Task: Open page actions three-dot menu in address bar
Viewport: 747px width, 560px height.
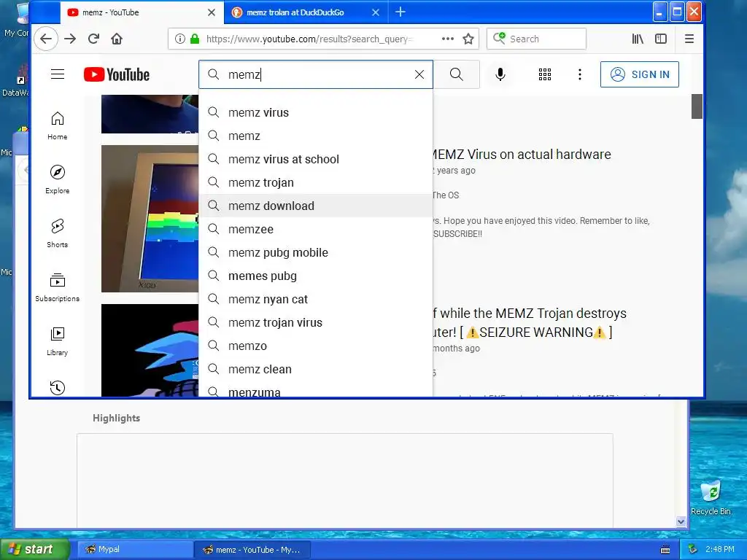Action: 447,39
